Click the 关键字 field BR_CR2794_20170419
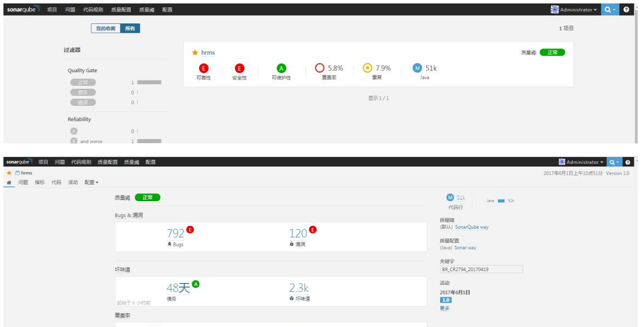This screenshot has height=327, width=644. tap(481, 270)
